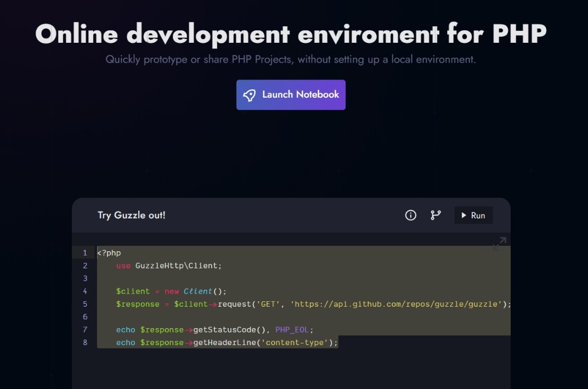Click line number 2 in the gutter
This screenshot has width=588, height=389.
[x=85, y=266]
